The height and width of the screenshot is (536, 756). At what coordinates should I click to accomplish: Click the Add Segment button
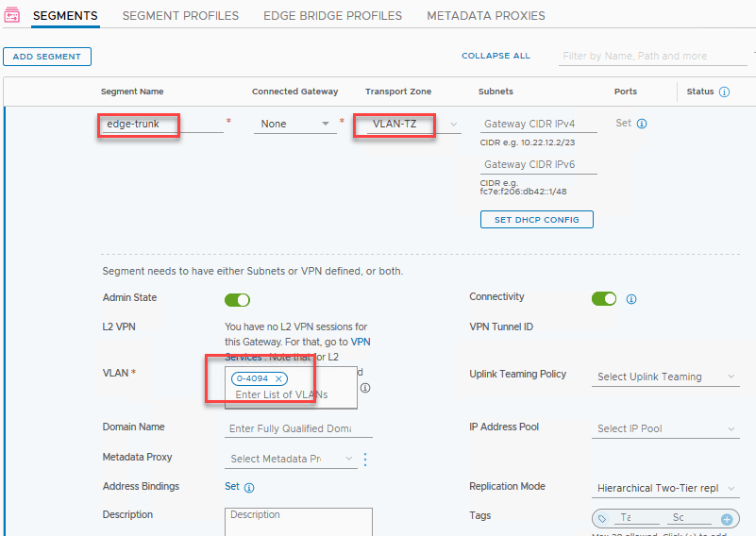pos(47,57)
